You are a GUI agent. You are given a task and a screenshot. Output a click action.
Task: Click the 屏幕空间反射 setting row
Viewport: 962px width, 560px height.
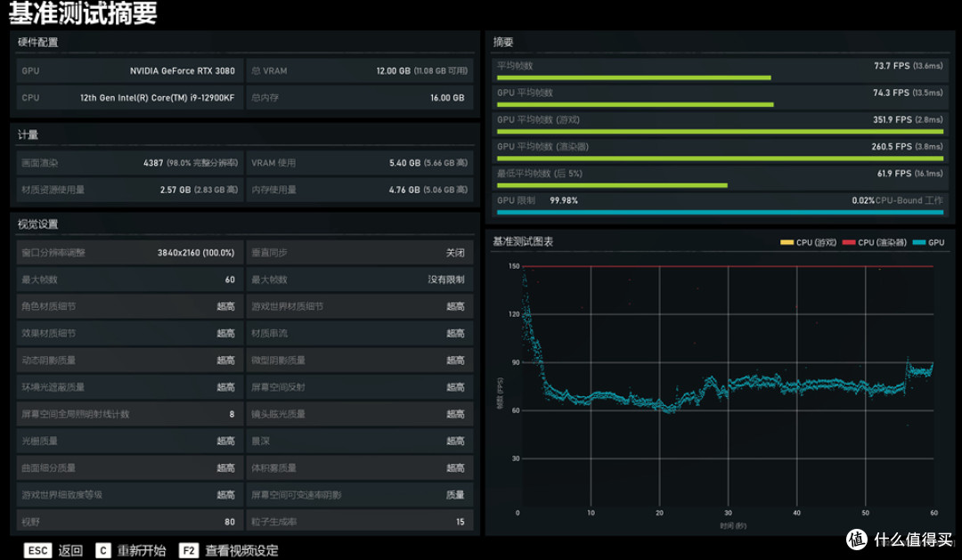[x=360, y=387]
